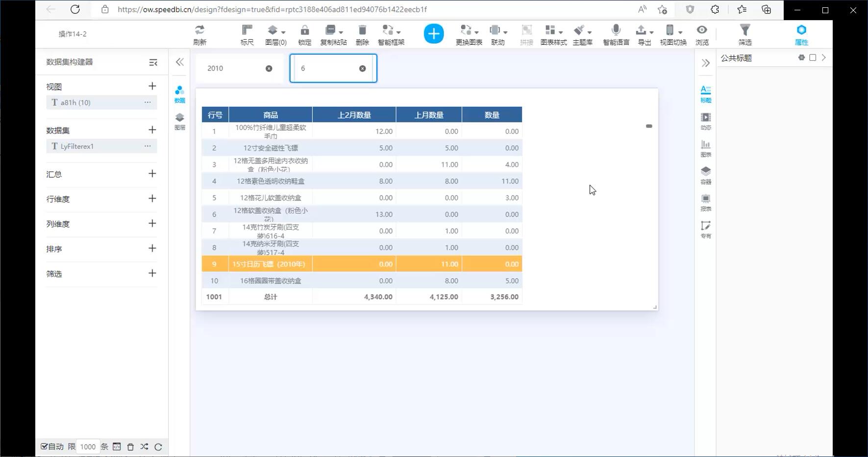Add a new 数据集 with plus button
The width and height of the screenshot is (868, 457).
click(152, 130)
